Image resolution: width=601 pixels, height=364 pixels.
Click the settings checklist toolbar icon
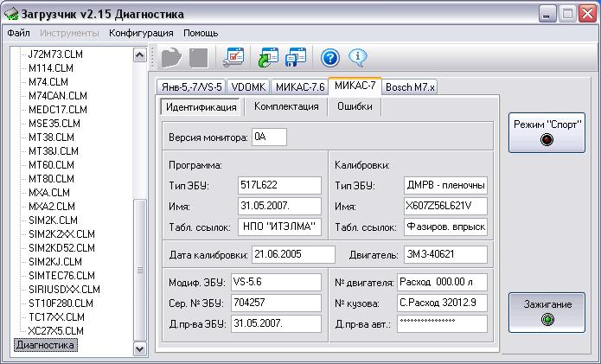coord(234,57)
